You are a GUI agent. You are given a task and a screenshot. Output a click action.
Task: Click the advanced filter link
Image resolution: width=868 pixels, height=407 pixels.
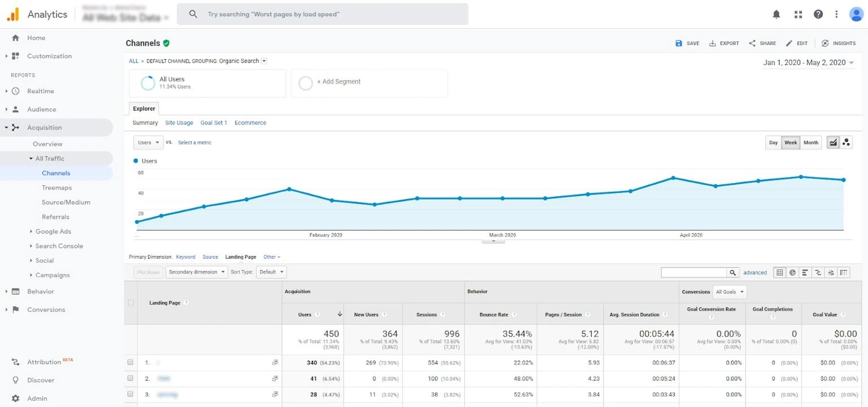click(x=755, y=273)
